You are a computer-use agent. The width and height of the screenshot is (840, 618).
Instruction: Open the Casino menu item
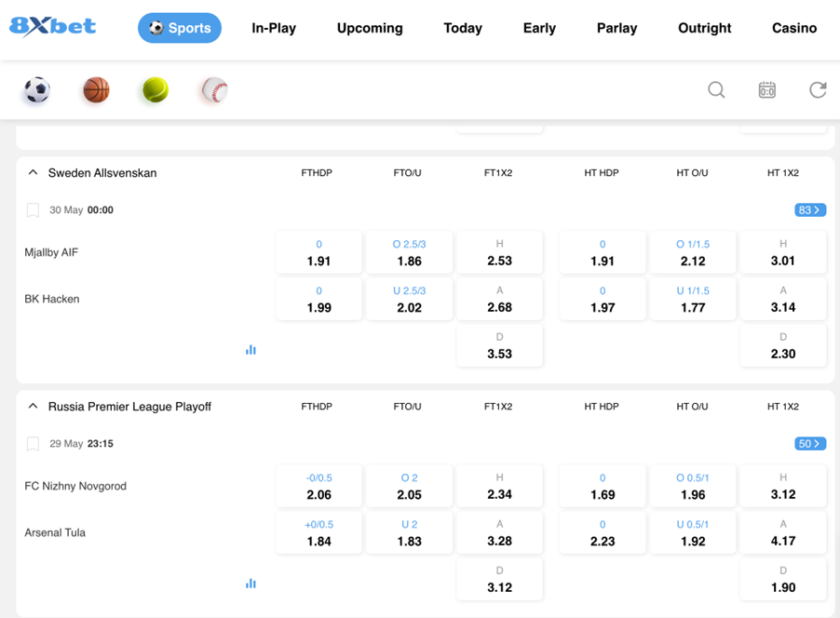click(x=794, y=28)
